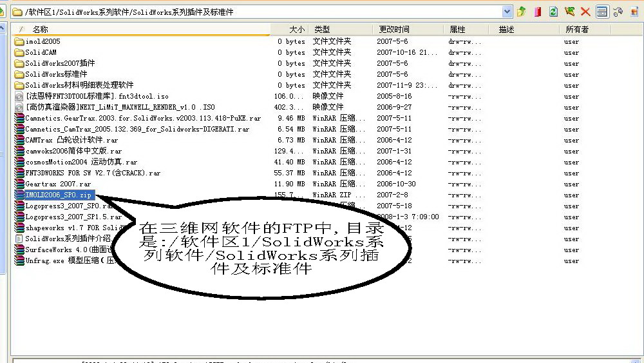644x363 pixels.
Task: Select the Unfrag.exe 模型压缩 archive file
Action: point(70,260)
